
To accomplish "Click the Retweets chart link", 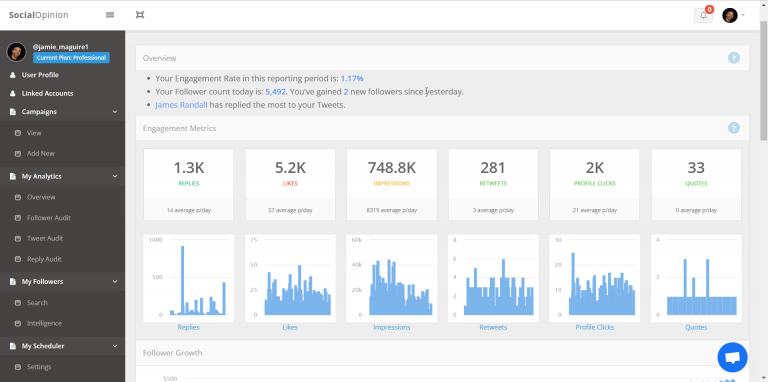I will [x=493, y=327].
